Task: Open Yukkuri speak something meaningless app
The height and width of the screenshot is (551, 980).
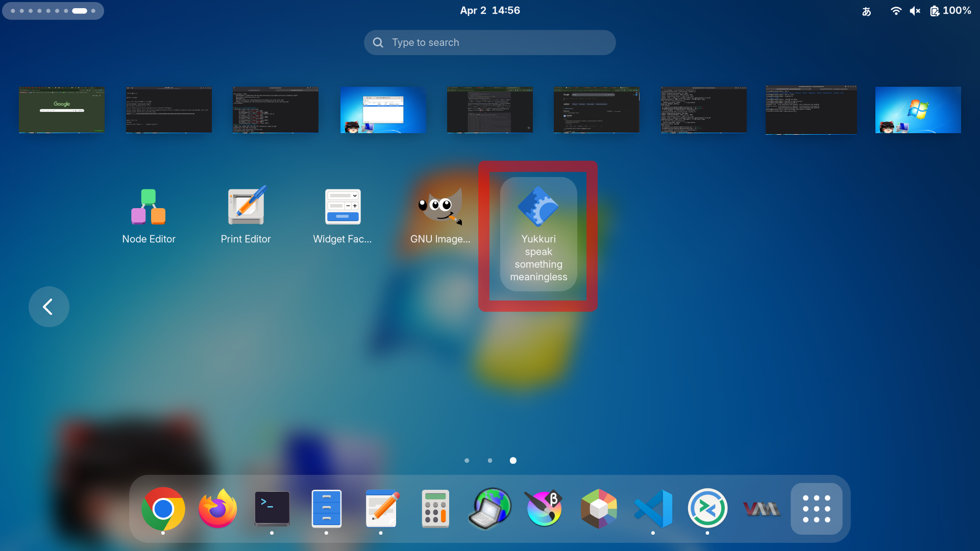Action: pyautogui.click(x=538, y=234)
